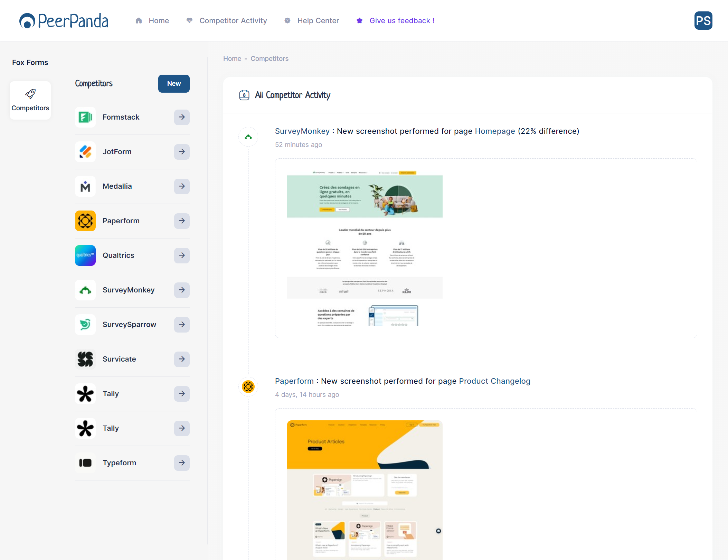Click the New competitor button

click(174, 84)
